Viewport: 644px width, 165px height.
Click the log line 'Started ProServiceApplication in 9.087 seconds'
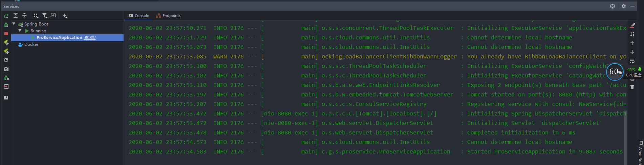pyautogui.click(x=375, y=152)
